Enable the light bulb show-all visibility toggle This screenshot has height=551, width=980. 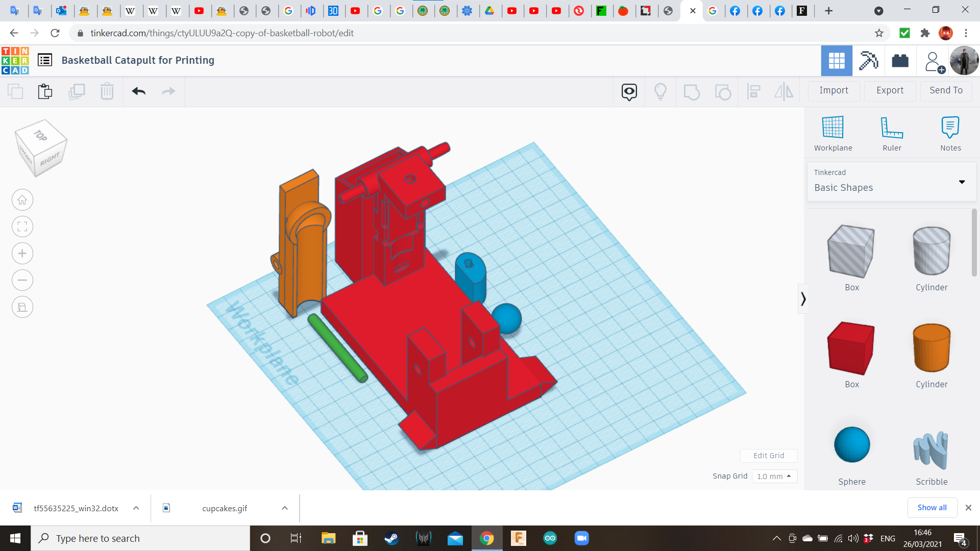(x=661, y=92)
